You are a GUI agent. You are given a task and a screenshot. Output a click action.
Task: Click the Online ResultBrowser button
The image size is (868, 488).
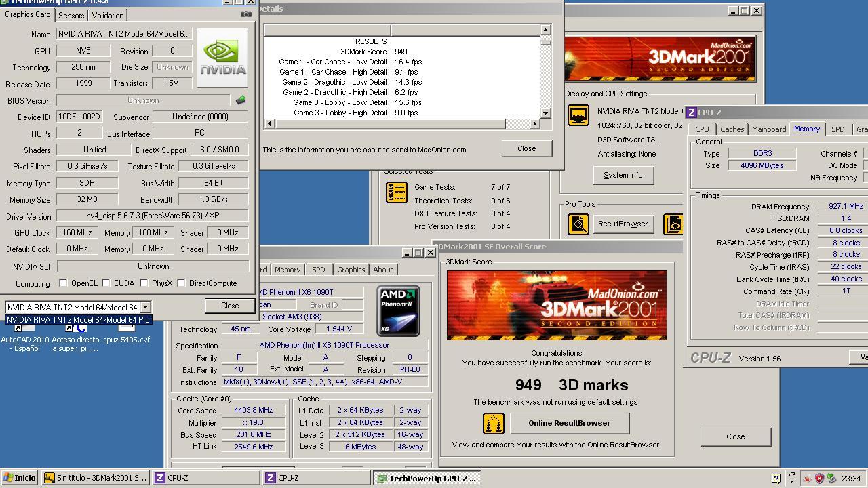click(x=569, y=423)
